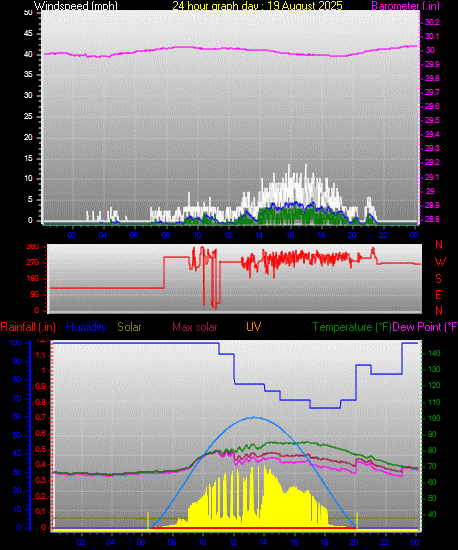Screen dimensions: 458x550
Task: Click the 100 value on temperature axis
Action: [x=434, y=418]
